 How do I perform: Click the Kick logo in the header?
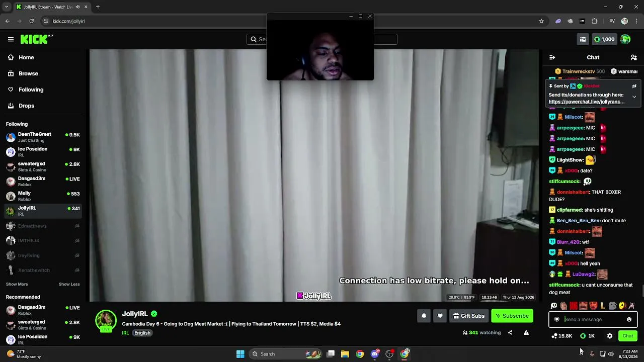pos(37,39)
